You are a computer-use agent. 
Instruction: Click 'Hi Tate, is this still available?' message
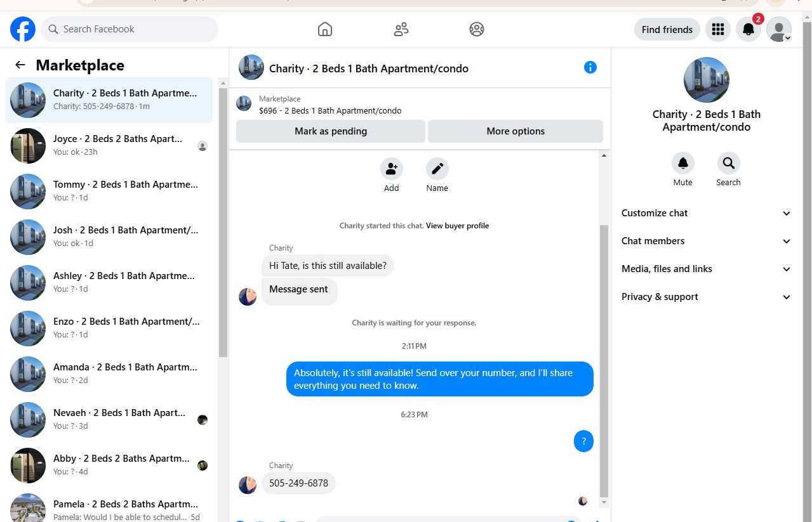point(328,266)
